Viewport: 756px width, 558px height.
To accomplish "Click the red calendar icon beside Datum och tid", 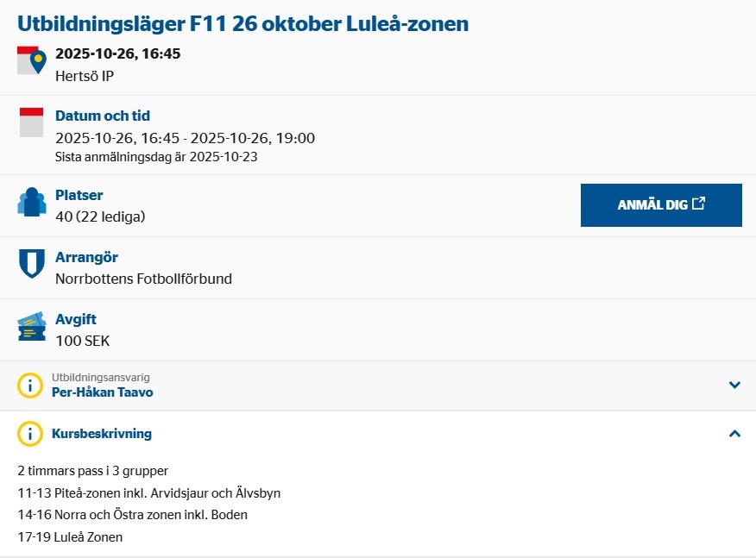I will pyautogui.click(x=31, y=122).
